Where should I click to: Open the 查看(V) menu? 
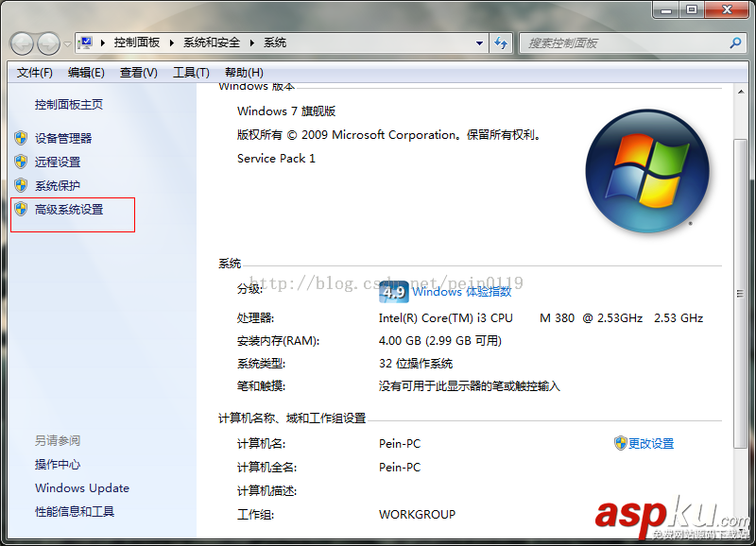138,73
